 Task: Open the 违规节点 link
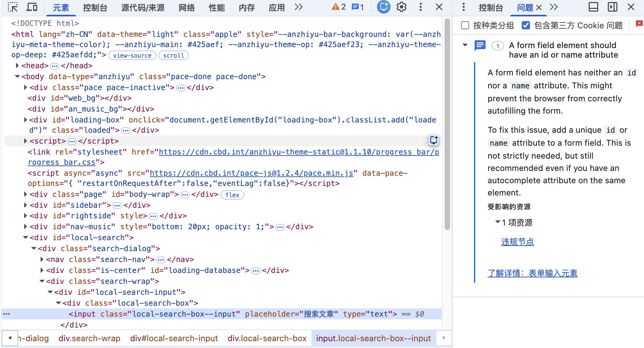pyautogui.click(x=517, y=242)
